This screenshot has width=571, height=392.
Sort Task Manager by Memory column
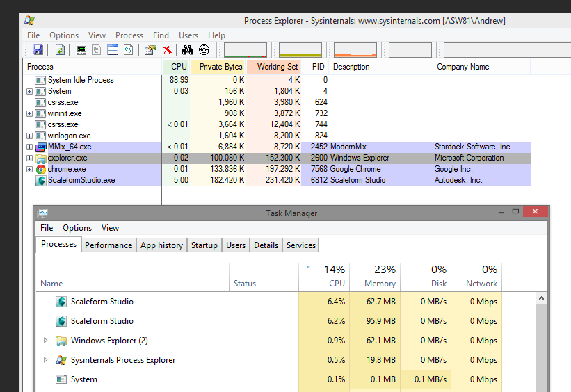(375, 277)
